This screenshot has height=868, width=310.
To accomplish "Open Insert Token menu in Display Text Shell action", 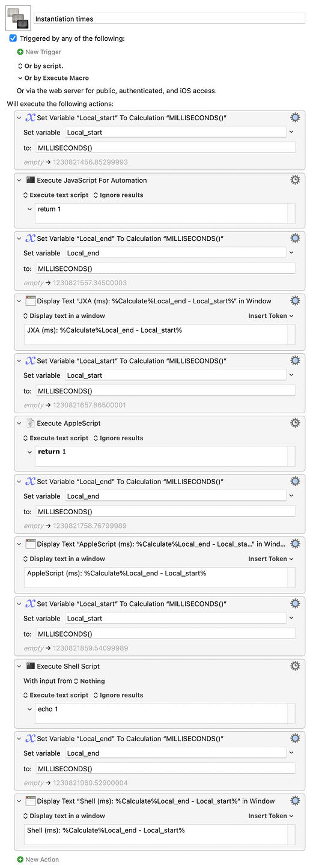I will pyautogui.click(x=271, y=816).
